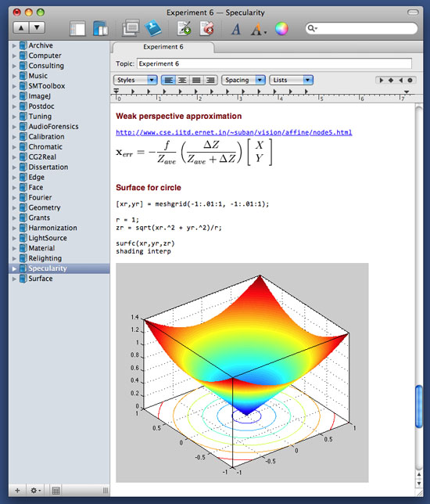Expand the Archive notebook

pos(14,45)
